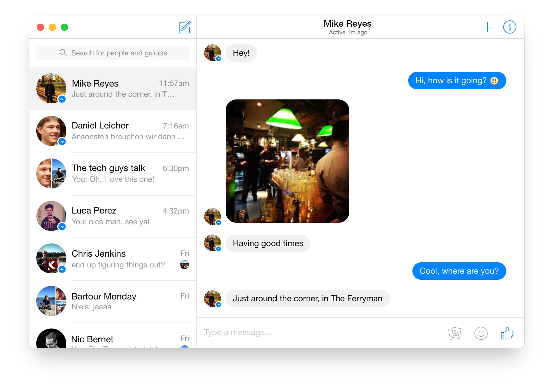The height and width of the screenshot is (392, 553).
Task: Open conversation info with the i icon
Action: [x=510, y=27]
